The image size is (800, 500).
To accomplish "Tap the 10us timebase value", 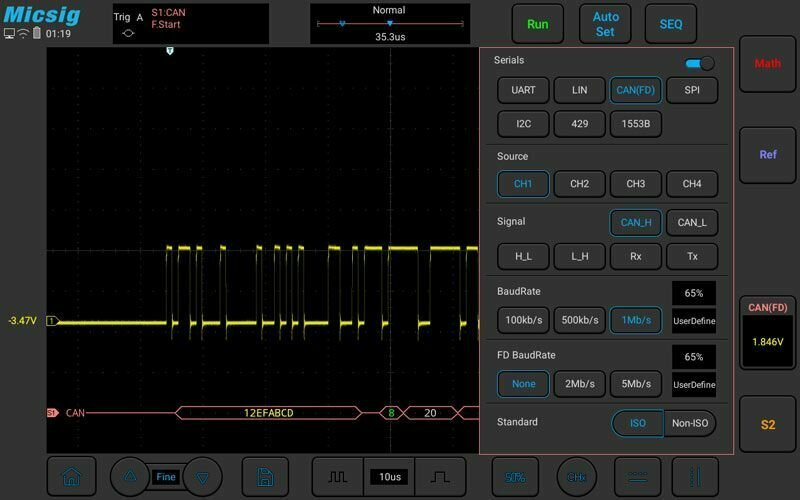I will 389,477.
